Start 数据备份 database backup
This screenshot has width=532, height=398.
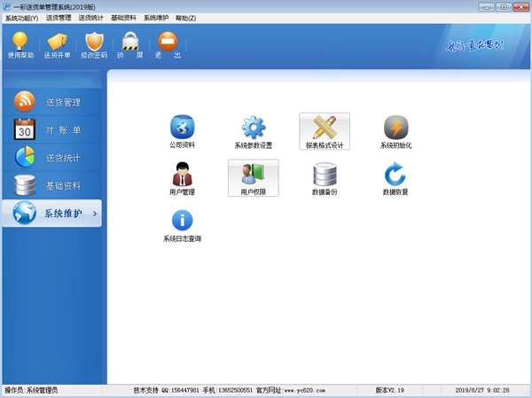point(325,176)
